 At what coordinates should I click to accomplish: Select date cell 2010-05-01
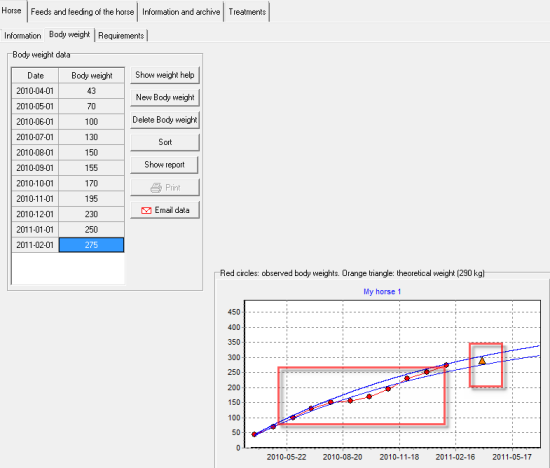click(x=35, y=106)
